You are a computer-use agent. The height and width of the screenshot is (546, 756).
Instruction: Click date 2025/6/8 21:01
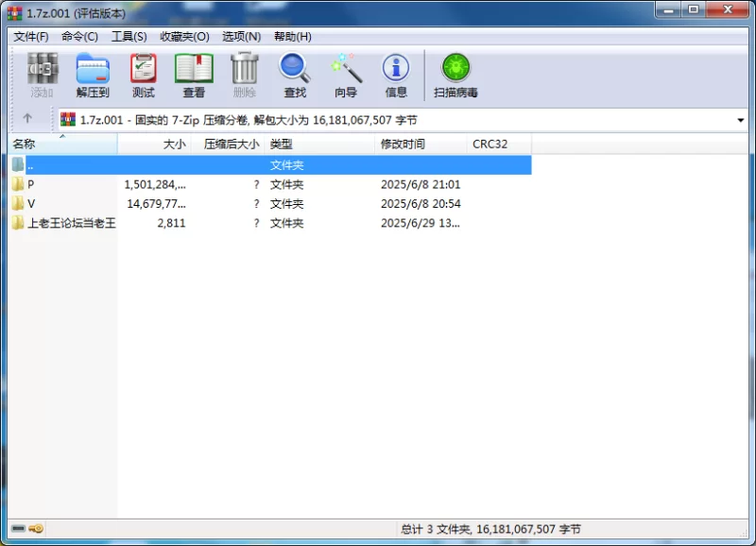coord(421,184)
